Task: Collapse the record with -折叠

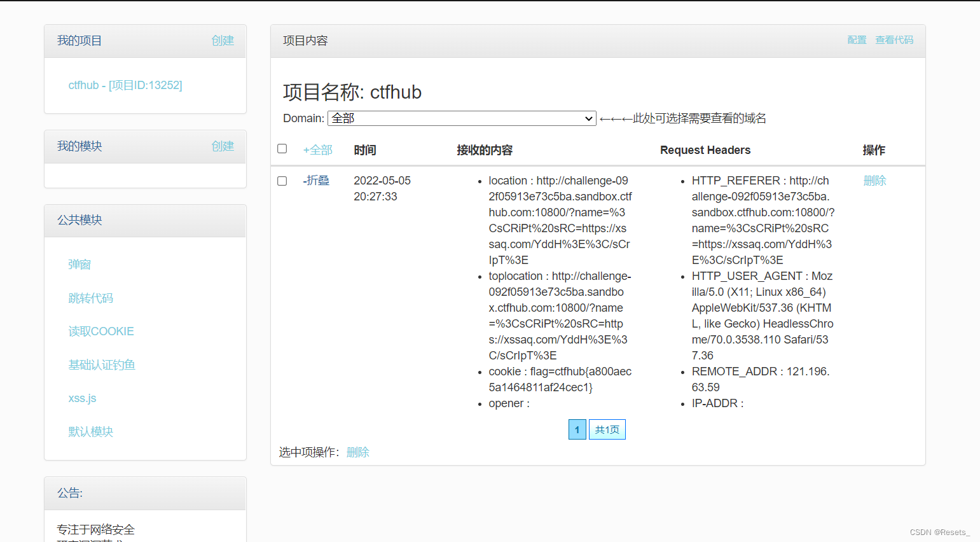Action: (316, 181)
